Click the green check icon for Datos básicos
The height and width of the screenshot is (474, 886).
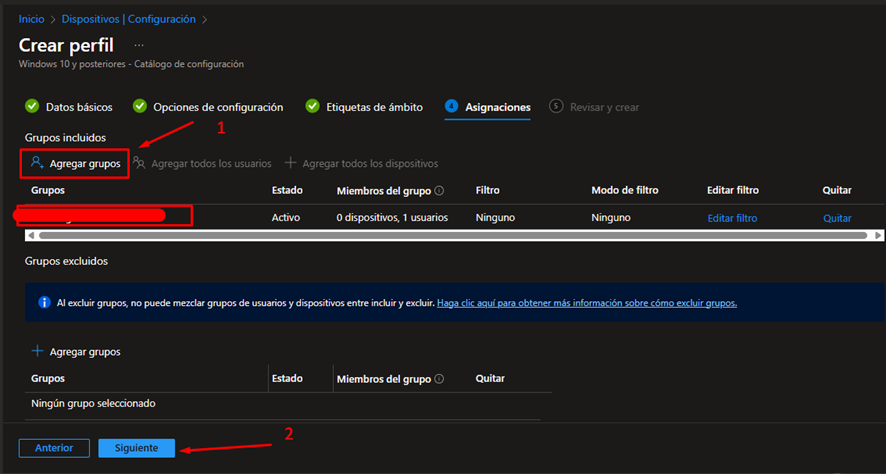coord(32,107)
